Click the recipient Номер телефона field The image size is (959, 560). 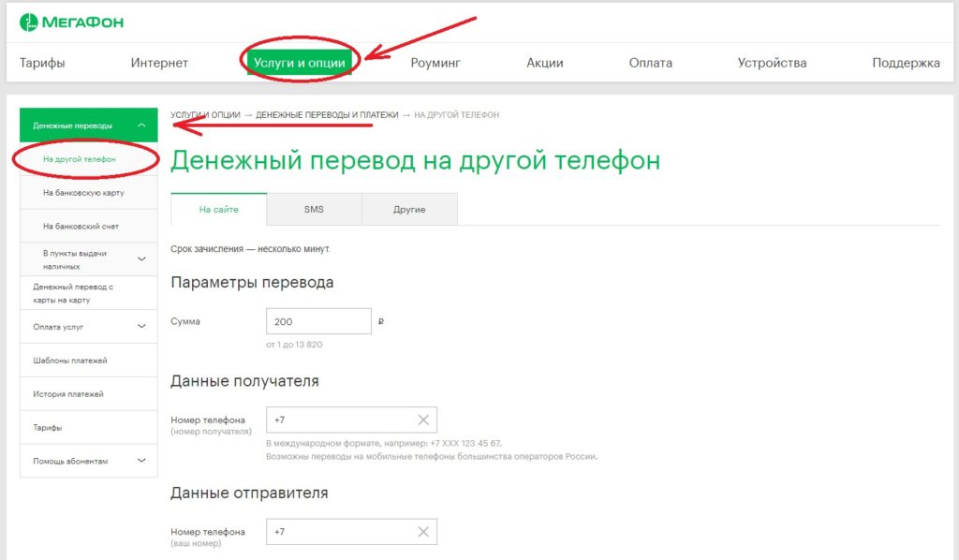337,419
